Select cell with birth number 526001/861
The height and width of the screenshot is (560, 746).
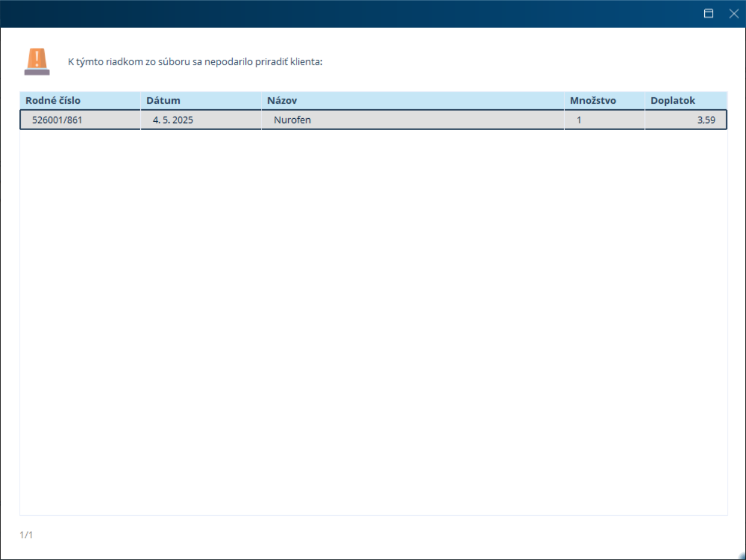tap(81, 120)
